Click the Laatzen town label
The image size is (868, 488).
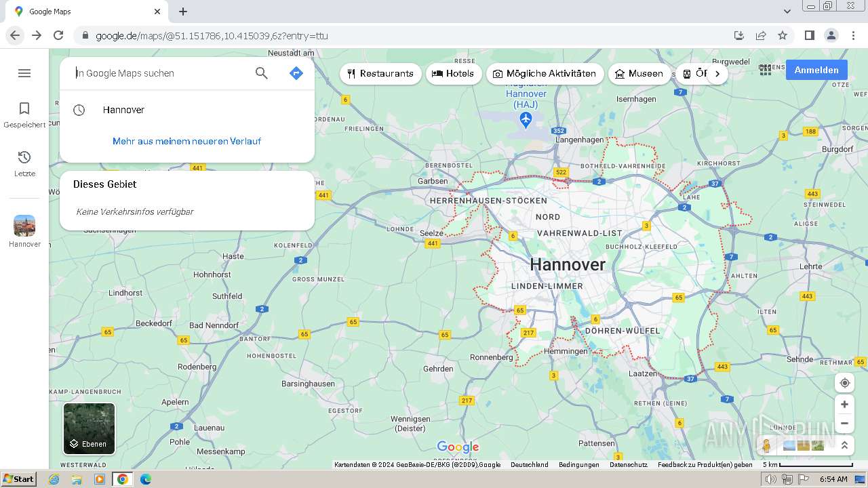(x=643, y=373)
